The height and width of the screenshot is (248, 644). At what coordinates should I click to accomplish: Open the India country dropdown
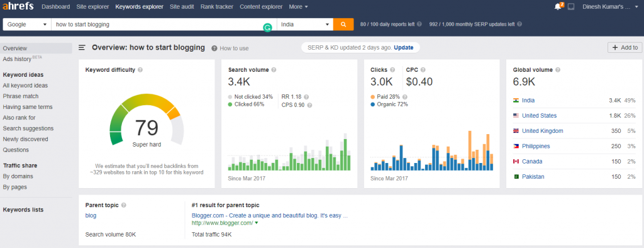pyautogui.click(x=305, y=25)
